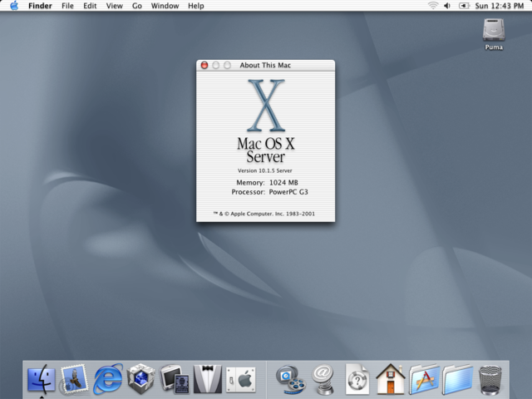
Task: Open the Go menu
Action: click(x=136, y=6)
